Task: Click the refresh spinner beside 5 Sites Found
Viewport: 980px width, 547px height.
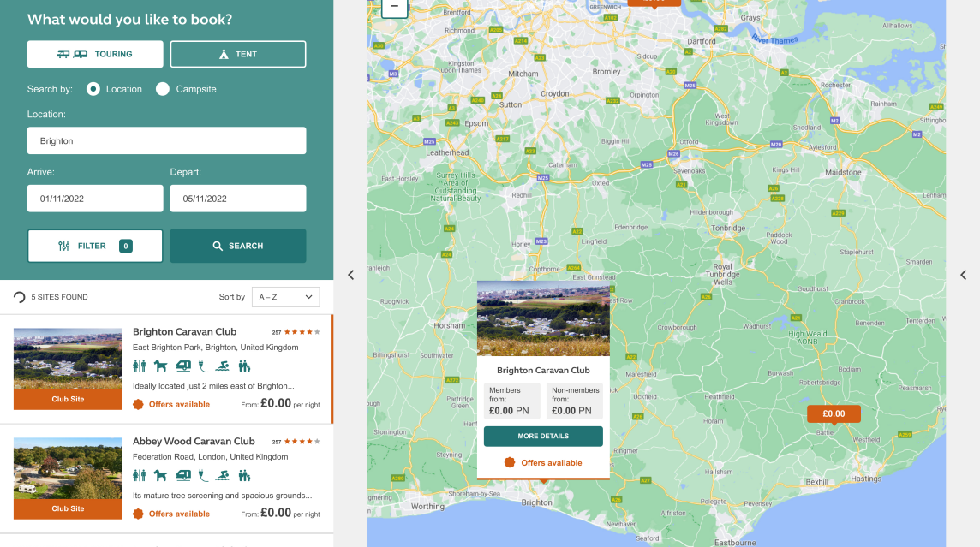Action: 20,297
